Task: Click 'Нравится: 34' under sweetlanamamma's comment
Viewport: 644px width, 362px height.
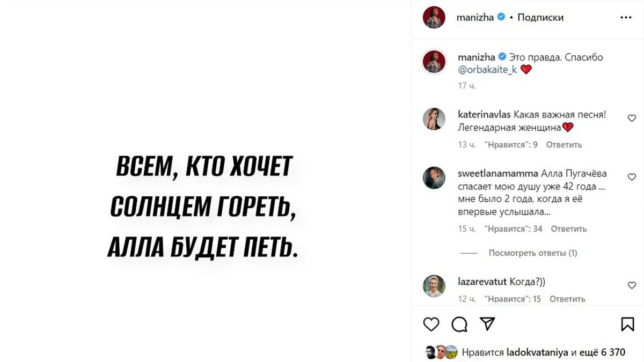Action: pos(515,228)
